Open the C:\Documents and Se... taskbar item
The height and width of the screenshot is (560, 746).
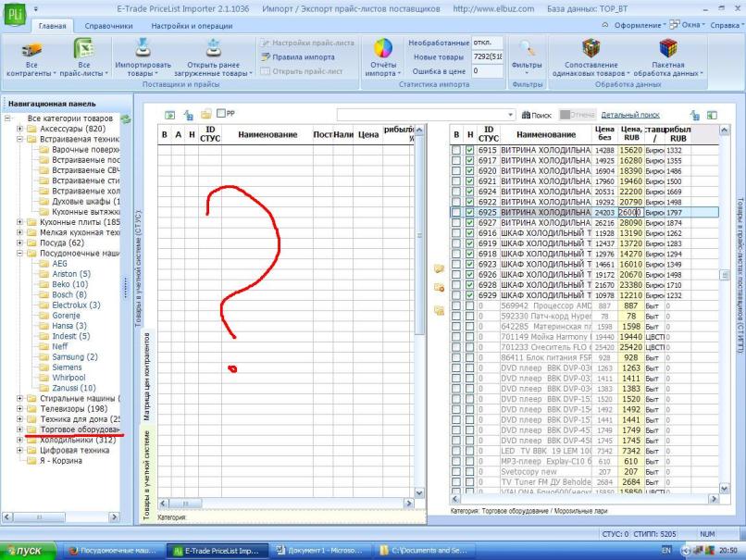[x=423, y=551]
